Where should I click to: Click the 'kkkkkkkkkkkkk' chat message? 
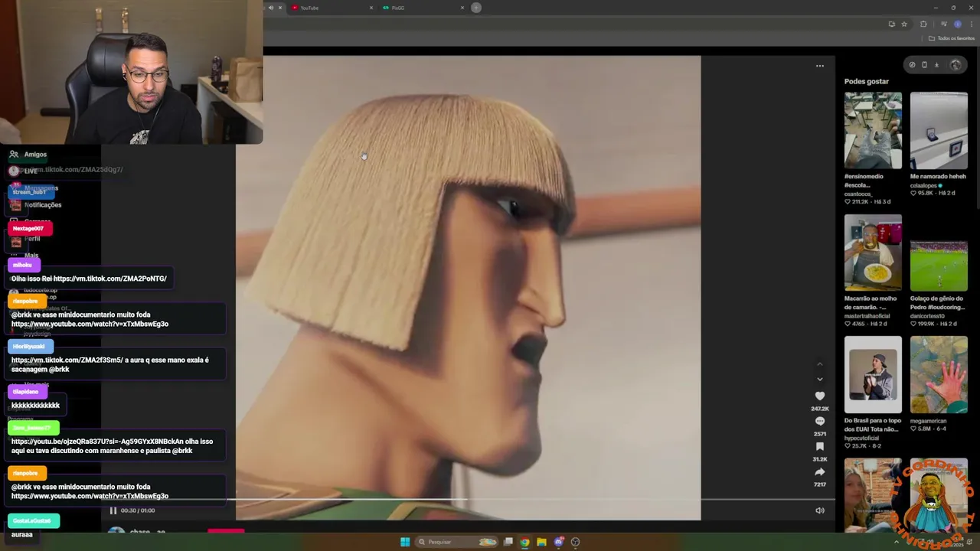click(35, 406)
